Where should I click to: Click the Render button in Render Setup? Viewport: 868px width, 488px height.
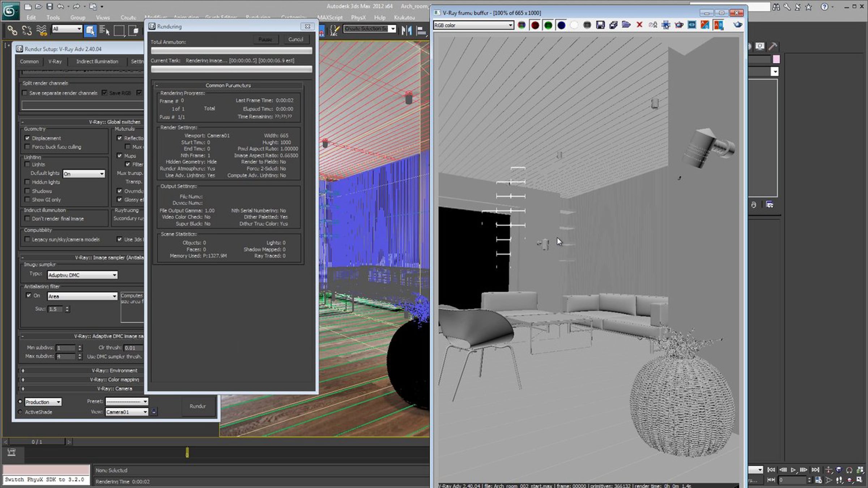197,406
